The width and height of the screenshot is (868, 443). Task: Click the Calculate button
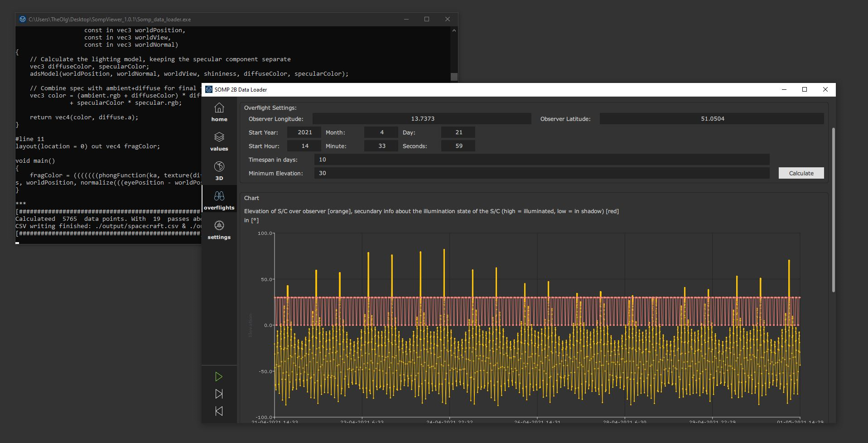[801, 173]
